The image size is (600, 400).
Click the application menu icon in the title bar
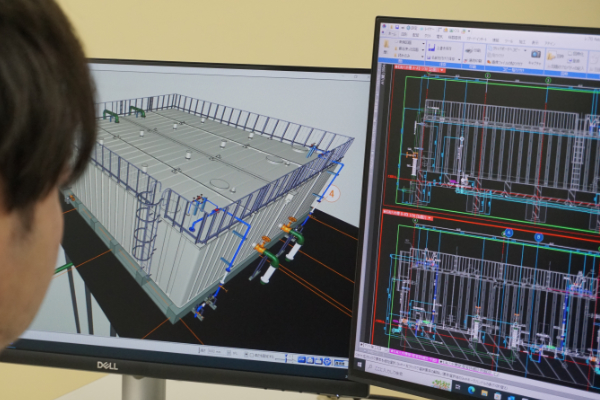pos(384,26)
